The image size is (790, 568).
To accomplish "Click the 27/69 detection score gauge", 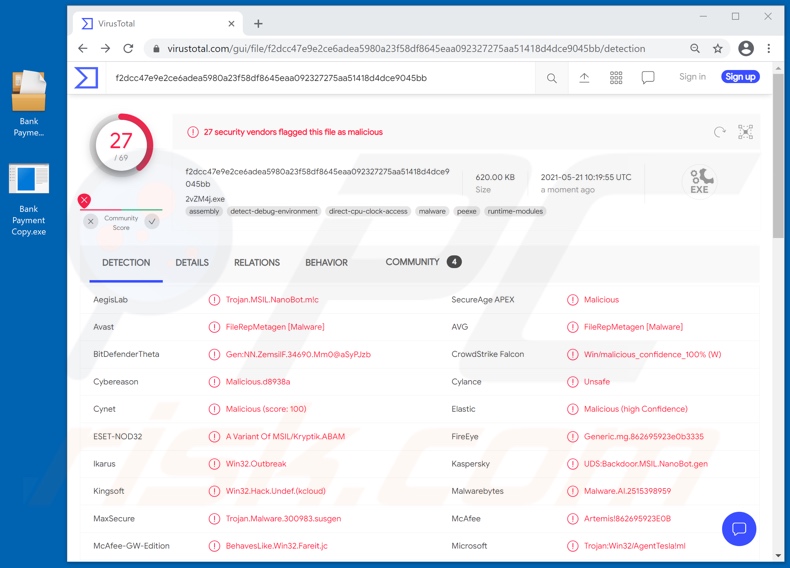I will click(121, 145).
